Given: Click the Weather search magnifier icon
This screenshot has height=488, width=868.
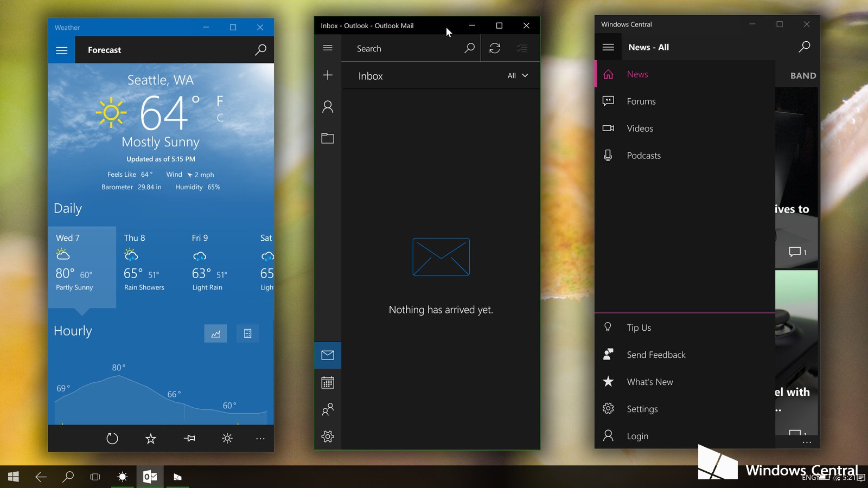Looking at the screenshot, I should pyautogui.click(x=260, y=50).
